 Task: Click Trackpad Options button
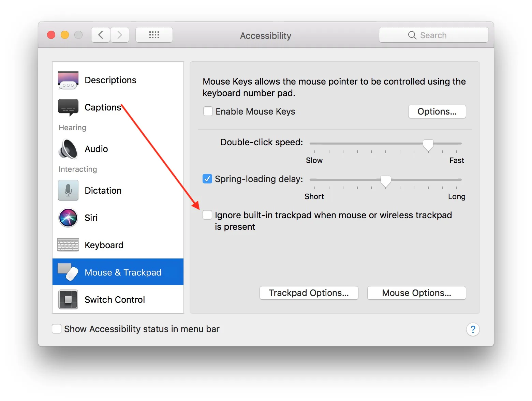pyautogui.click(x=309, y=293)
